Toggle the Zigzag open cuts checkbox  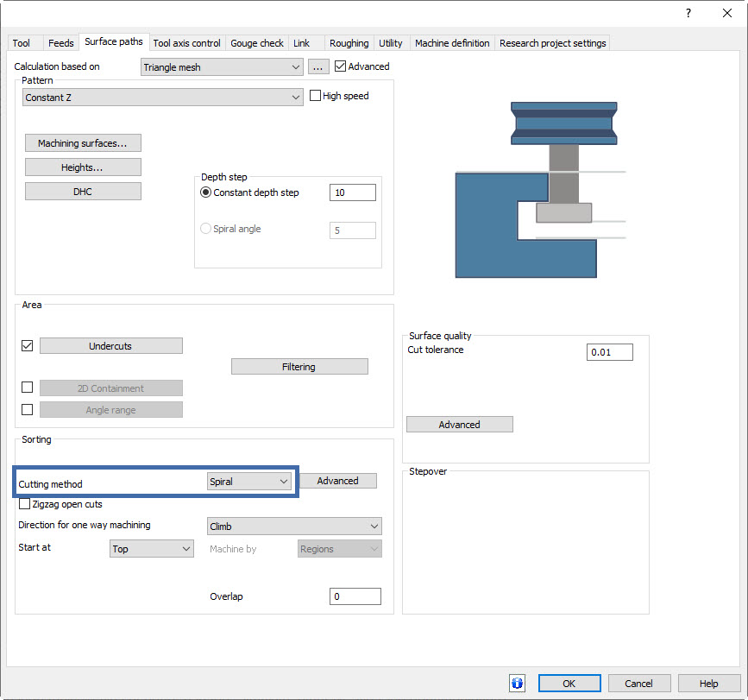point(24,504)
